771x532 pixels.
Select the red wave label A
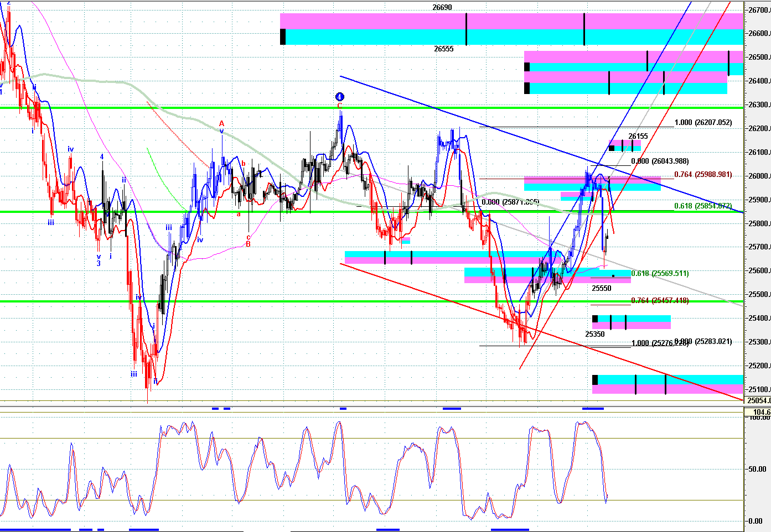pos(221,123)
